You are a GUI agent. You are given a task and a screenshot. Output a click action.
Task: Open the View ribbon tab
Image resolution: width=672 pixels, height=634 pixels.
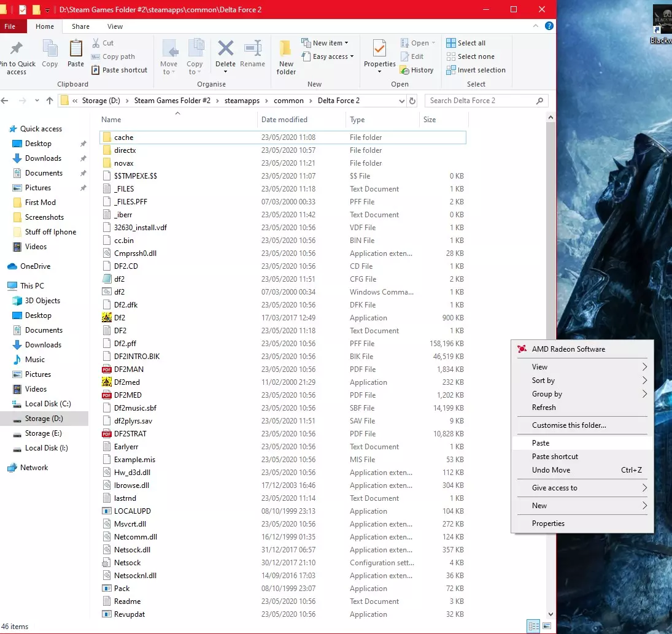[115, 26]
